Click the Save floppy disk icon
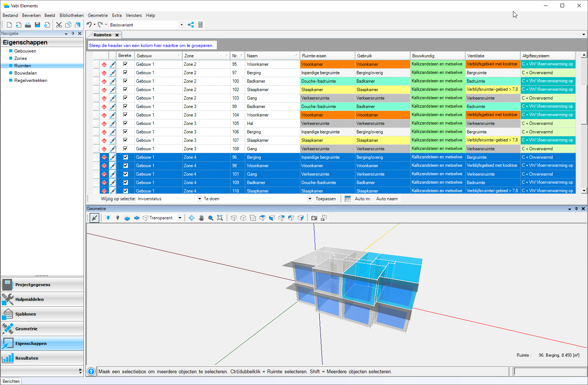Image resolution: width=588 pixels, height=385 pixels. point(37,25)
